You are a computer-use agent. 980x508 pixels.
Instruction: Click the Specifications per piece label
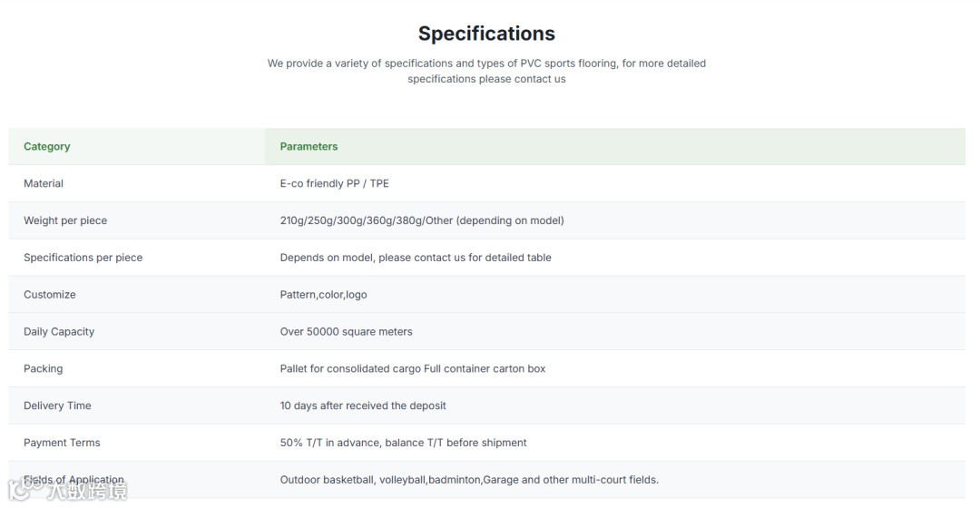83,258
